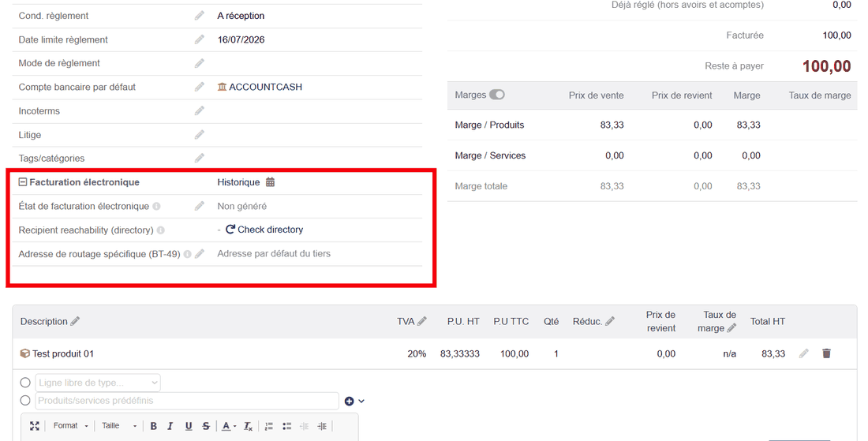Viewport: 868px width, 441px height.
Task: Edit the Cond. règlement pencil icon
Action: coord(200,16)
